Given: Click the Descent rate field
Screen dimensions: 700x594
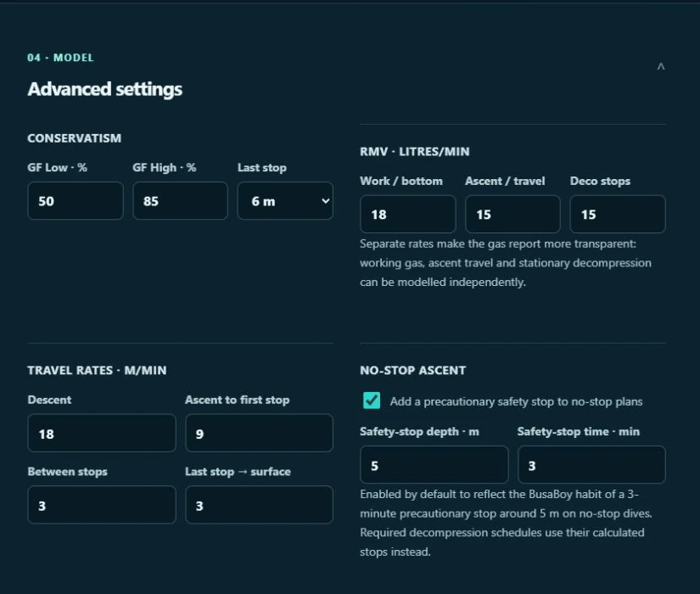Looking at the screenshot, I should (x=102, y=434).
